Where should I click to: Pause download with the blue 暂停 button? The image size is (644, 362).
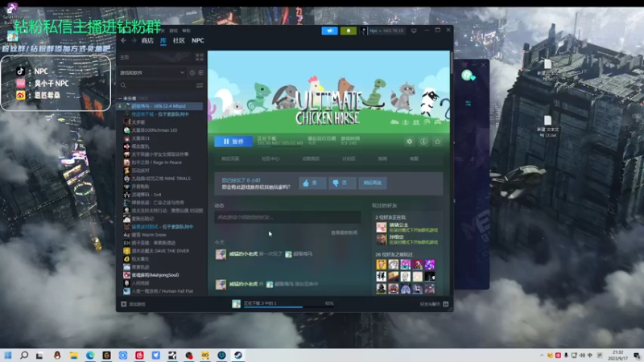233,142
